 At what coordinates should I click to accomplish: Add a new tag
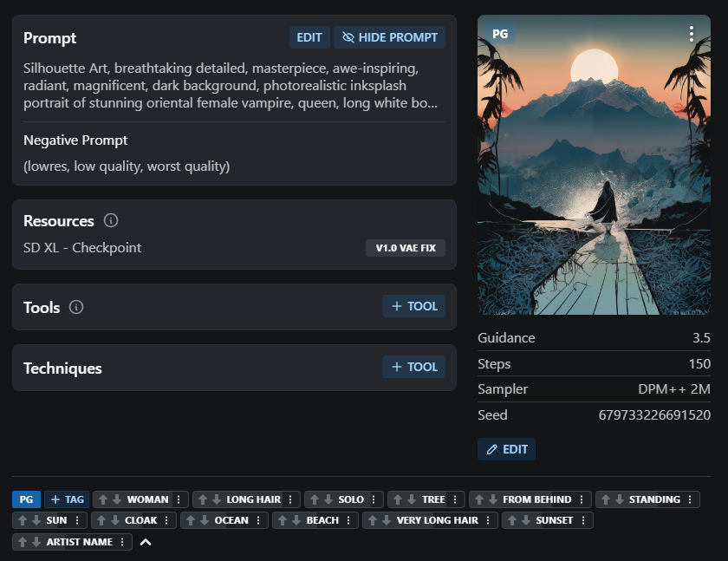point(67,499)
